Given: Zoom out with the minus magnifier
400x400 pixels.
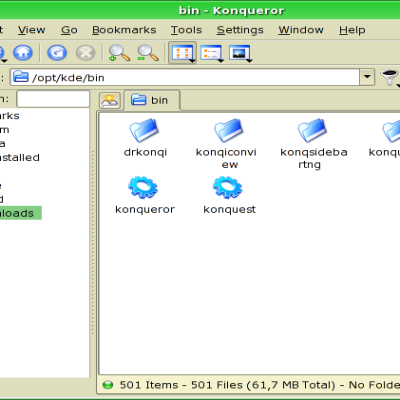Looking at the screenshot, I should click(148, 53).
